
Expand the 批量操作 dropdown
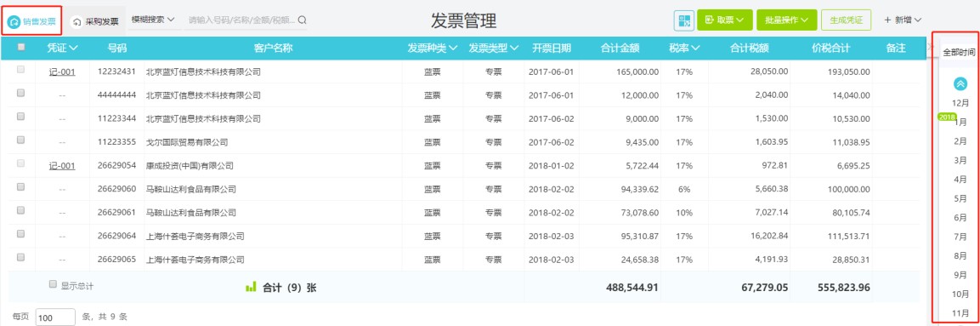tap(786, 20)
